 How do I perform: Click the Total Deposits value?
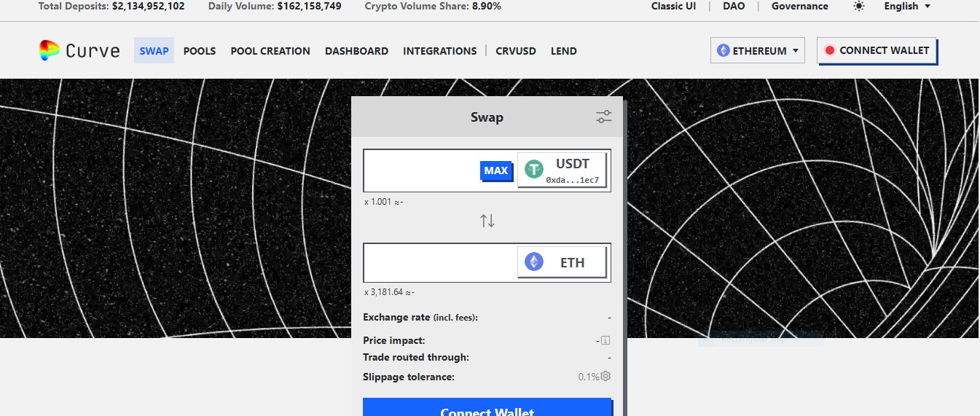(x=148, y=6)
